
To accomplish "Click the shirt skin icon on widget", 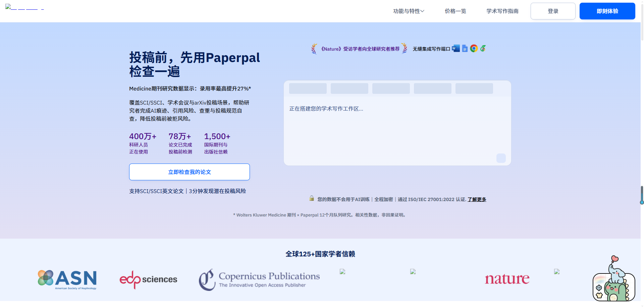I will 599,296.
